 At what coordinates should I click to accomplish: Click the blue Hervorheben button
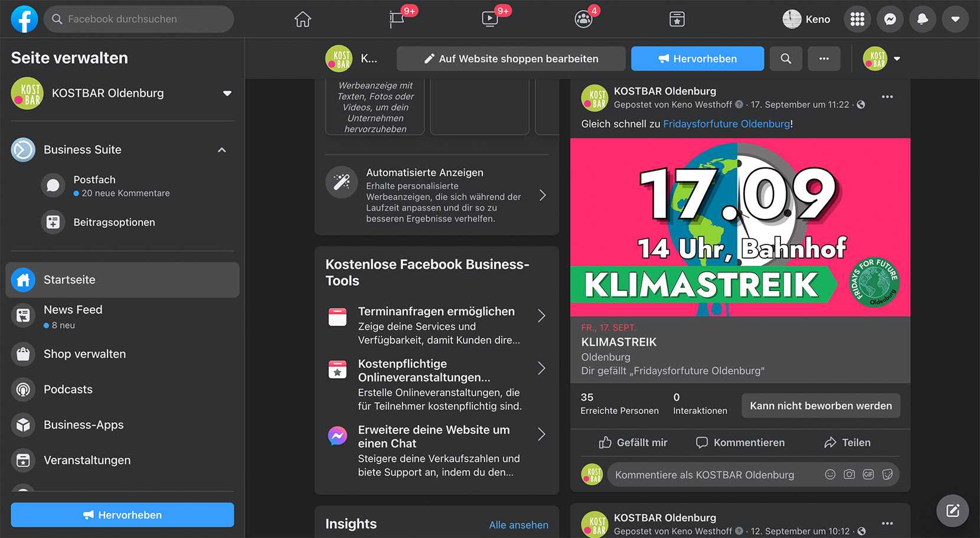[x=697, y=58]
